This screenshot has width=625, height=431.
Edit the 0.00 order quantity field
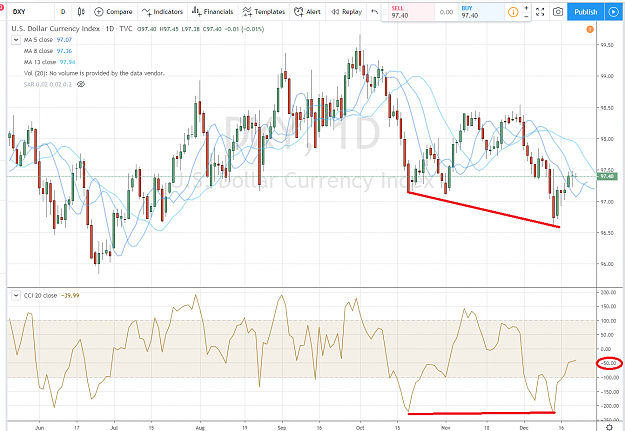(446, 12)
